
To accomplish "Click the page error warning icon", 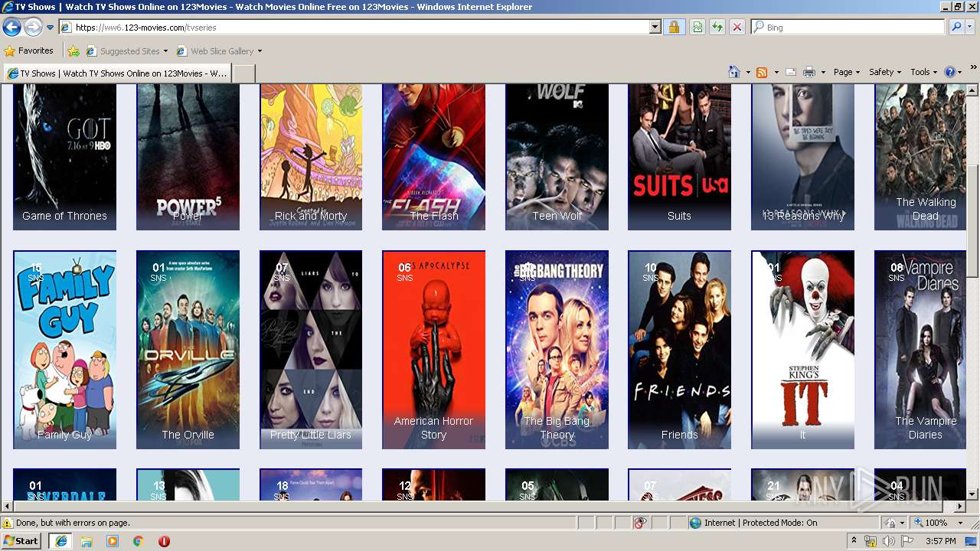I will 8,523.
